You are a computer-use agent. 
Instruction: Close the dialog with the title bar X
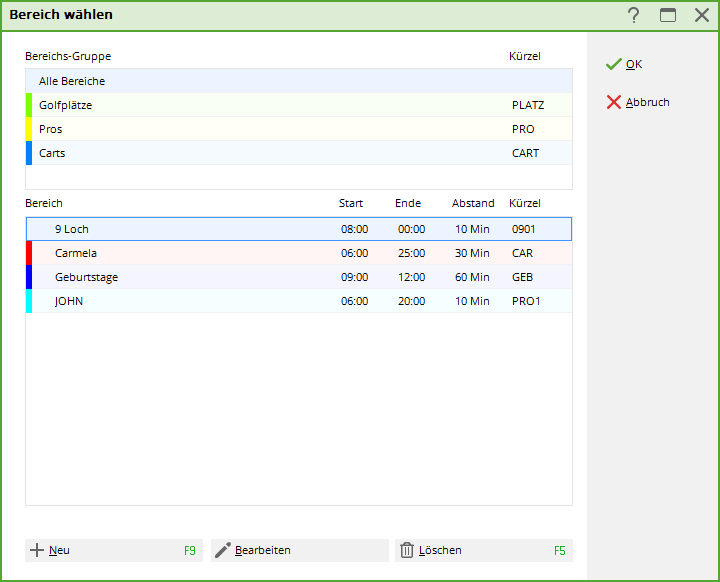(702, 15)
